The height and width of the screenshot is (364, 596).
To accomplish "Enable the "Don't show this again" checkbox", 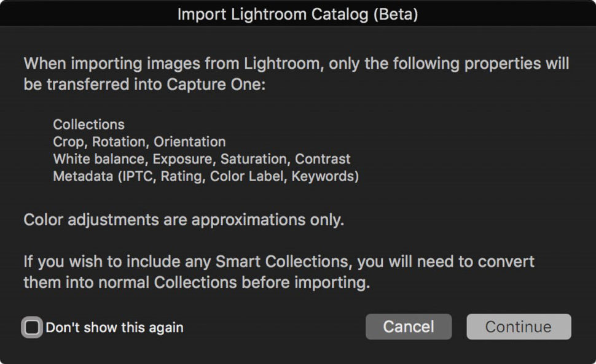I will (x=31, y=327).
